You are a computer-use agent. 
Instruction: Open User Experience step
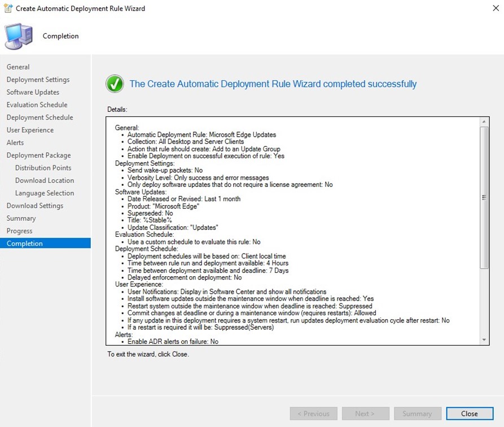pyautogui.click(x=30, y=130)
